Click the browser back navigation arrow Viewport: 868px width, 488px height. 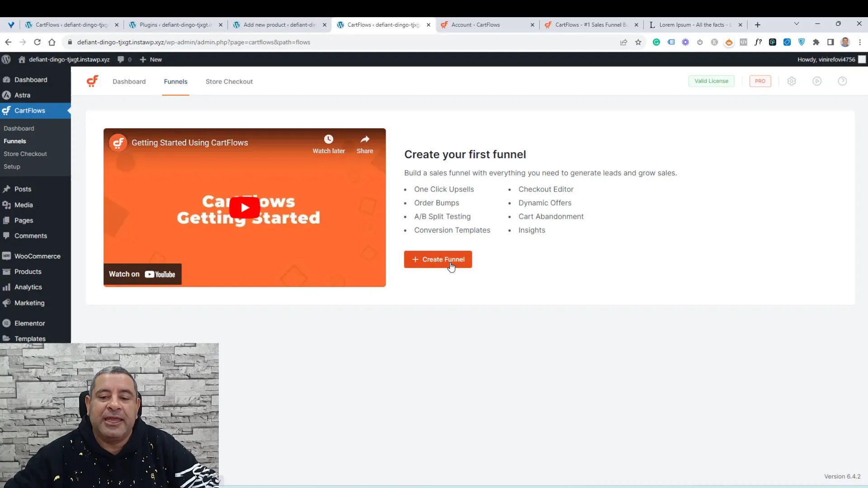click(x=8, y=42)
